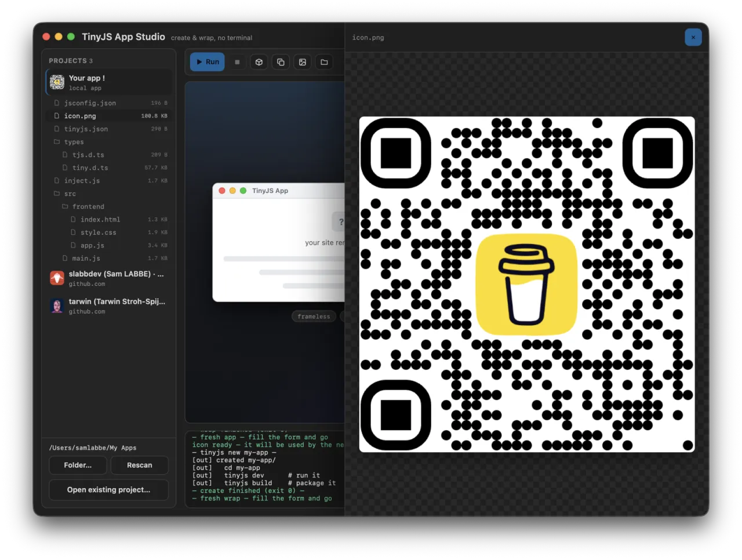This screenshot has width=742, height=560.
Task: Toggle the frameless option chip
Action: [314, 317]
